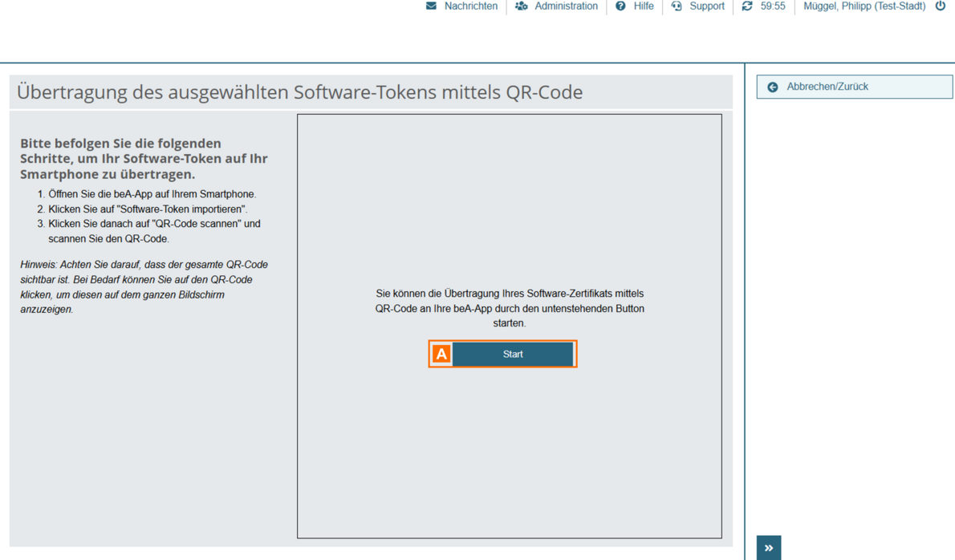
Task: Select the Hilfe text link
Action: pyautogui.click(x=643, y=6)
